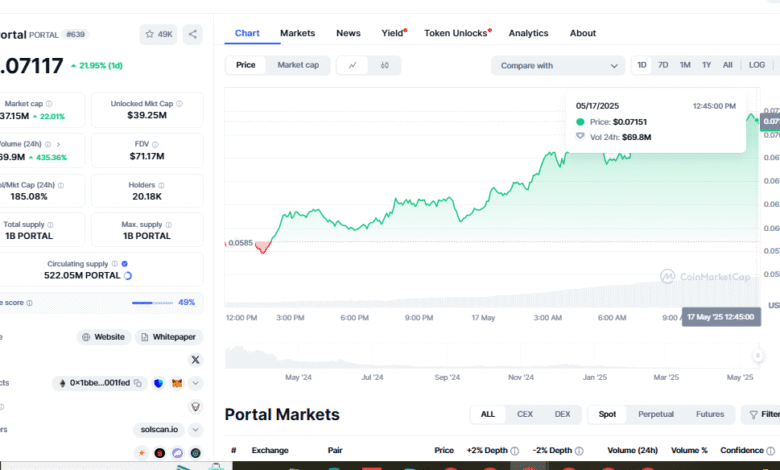The height and width of the screenshot is (470, 780).
Task: Click the info icon next to Confidence
Action: pyautogui.click(x=771, y=451)
